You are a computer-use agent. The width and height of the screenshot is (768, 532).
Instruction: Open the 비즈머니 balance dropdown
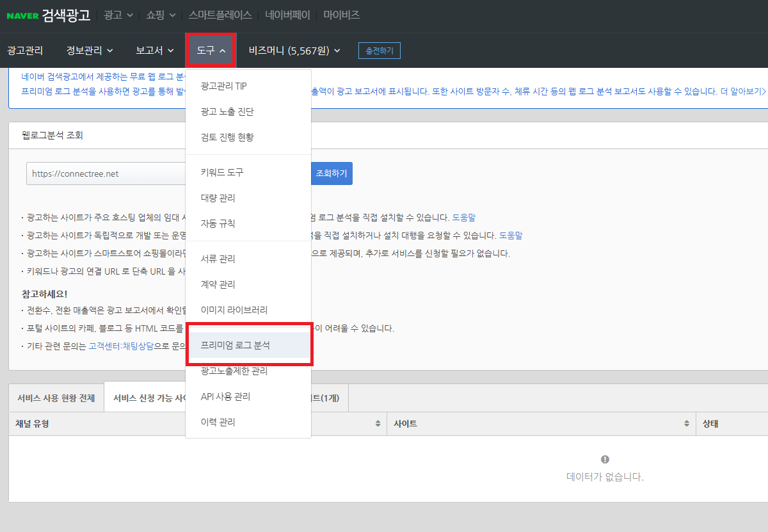click(x=294, y=50)
